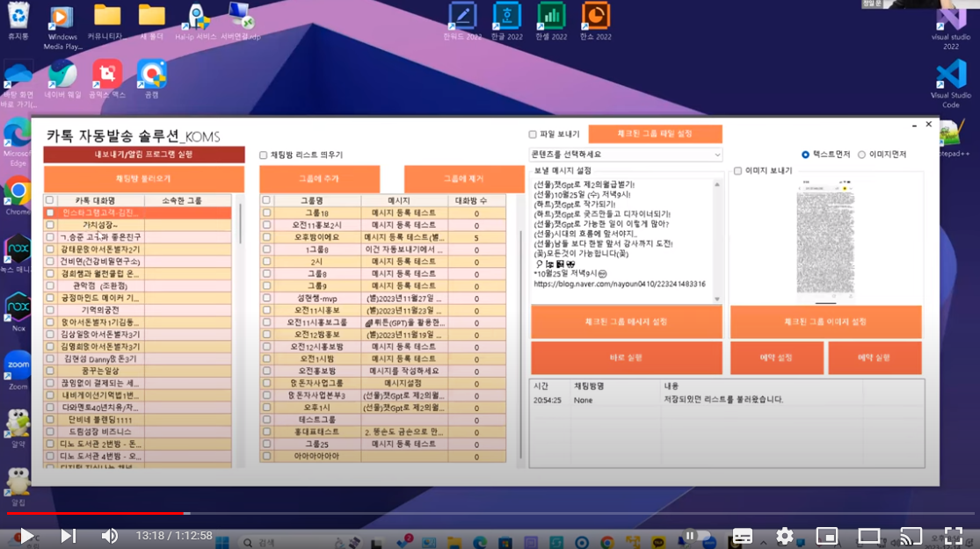Click the 그룹에 추가 button

(319, 178)
